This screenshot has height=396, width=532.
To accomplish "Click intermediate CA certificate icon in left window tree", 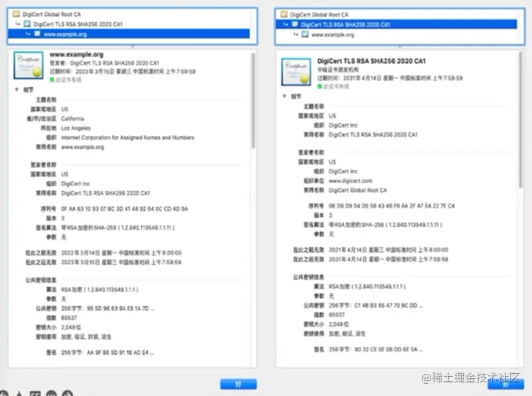I will 27,24.
